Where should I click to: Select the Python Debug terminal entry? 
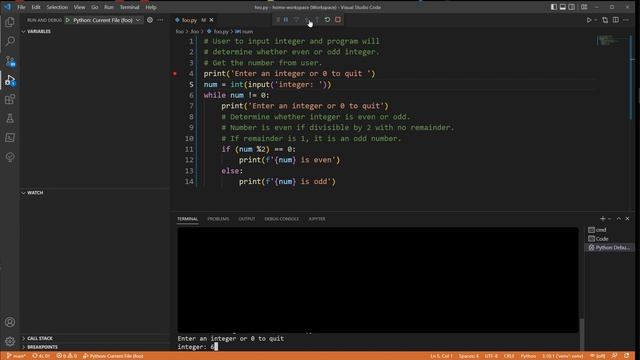coord(610,247)
